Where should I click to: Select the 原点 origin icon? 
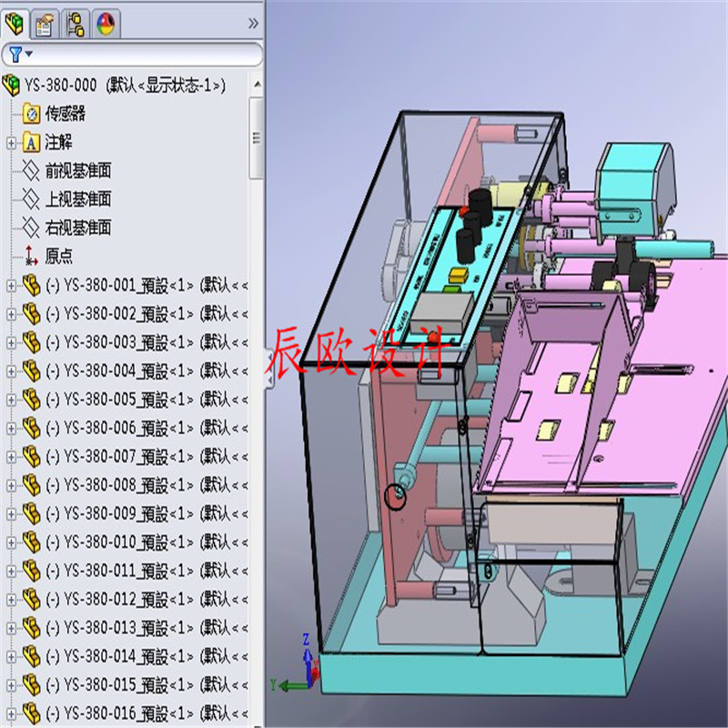pyautogui.click(x=31, y=256)
